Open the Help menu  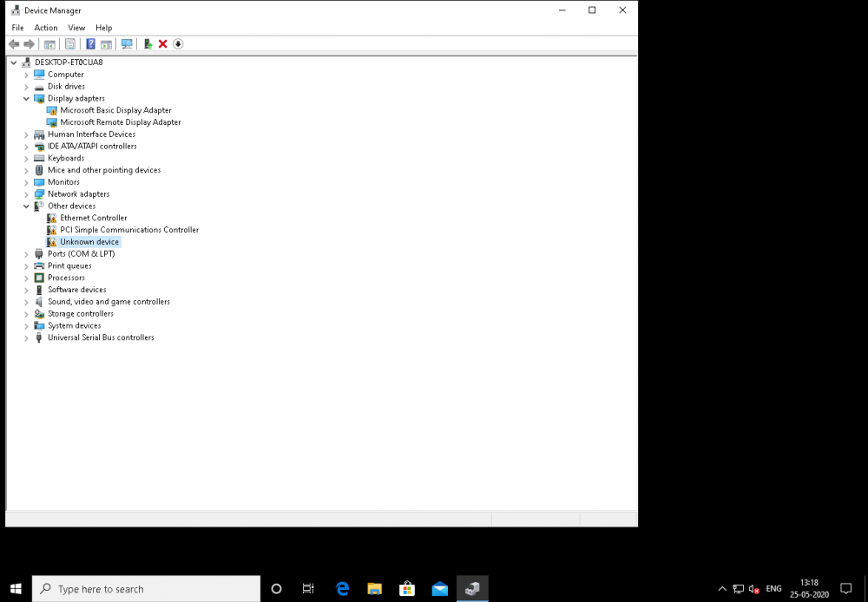coord(103,28)
